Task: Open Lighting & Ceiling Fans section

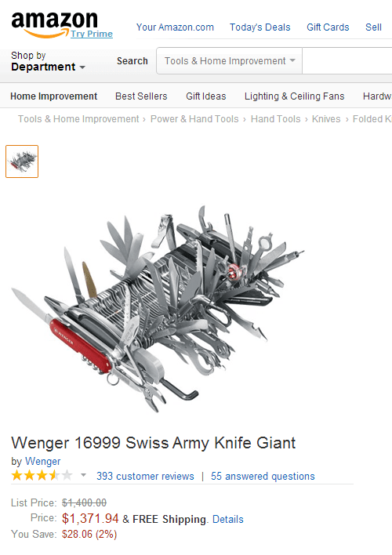Action: 295,96
